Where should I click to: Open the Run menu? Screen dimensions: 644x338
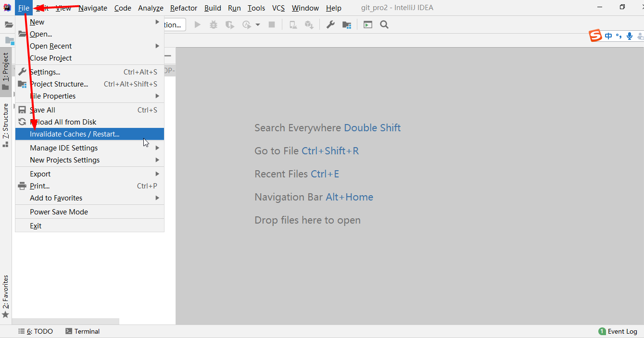[x=234, y=8]
